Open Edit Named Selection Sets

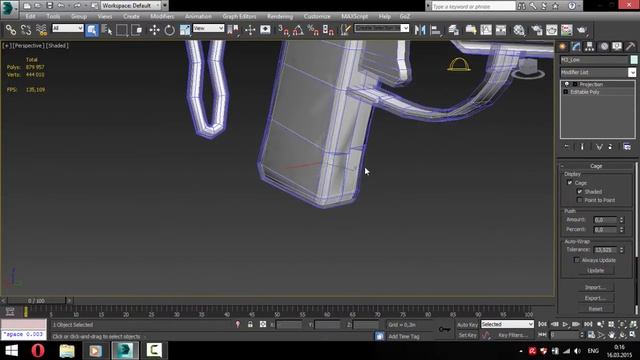point(346,30)
